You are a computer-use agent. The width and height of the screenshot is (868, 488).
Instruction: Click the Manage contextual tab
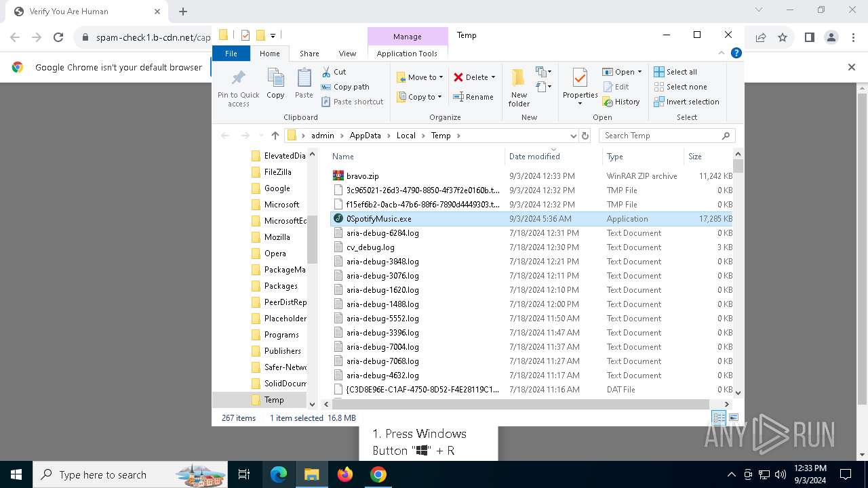pyautogui.click(x=408, y=37)
